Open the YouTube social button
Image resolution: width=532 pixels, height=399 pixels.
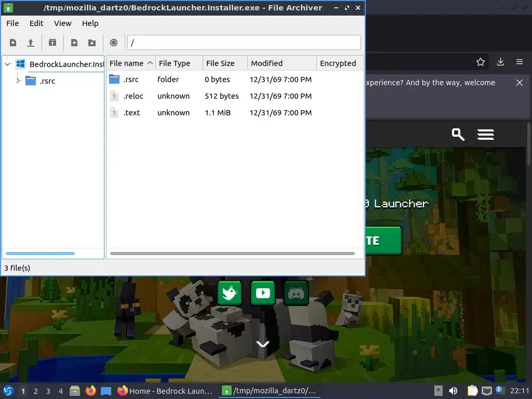(262, 293)
